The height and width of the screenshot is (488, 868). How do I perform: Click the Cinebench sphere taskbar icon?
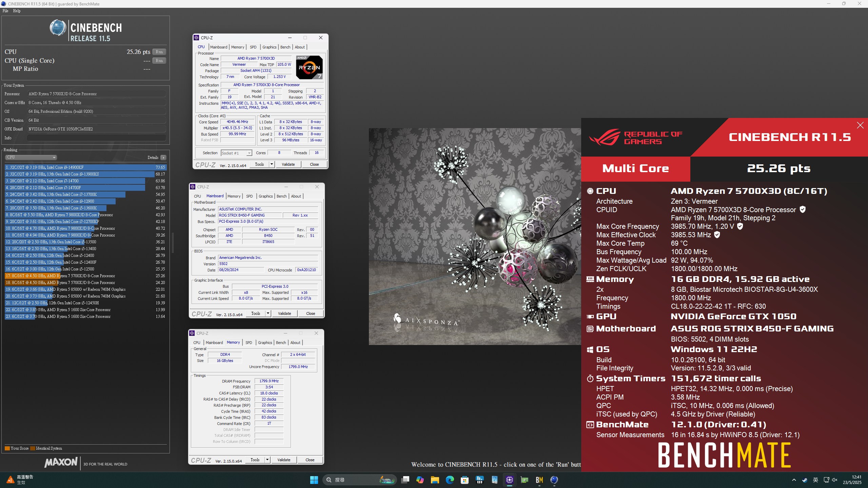pos(554,480)
